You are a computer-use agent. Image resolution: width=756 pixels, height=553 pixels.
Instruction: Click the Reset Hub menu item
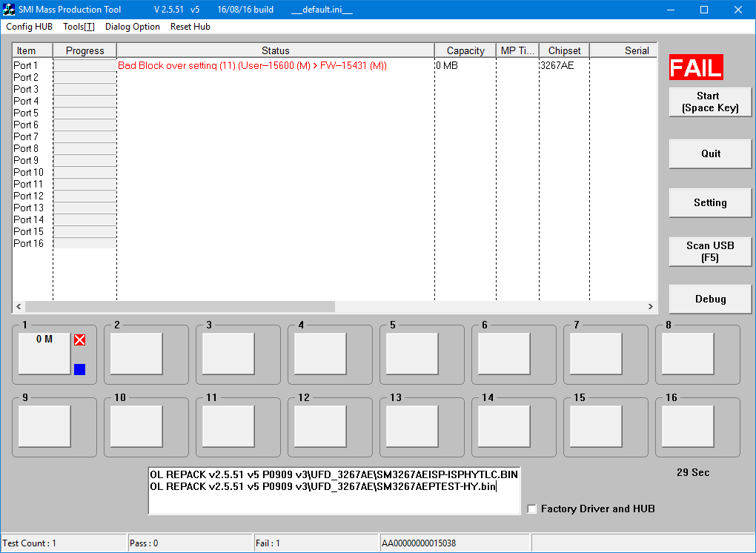click(x=190, y=27)
